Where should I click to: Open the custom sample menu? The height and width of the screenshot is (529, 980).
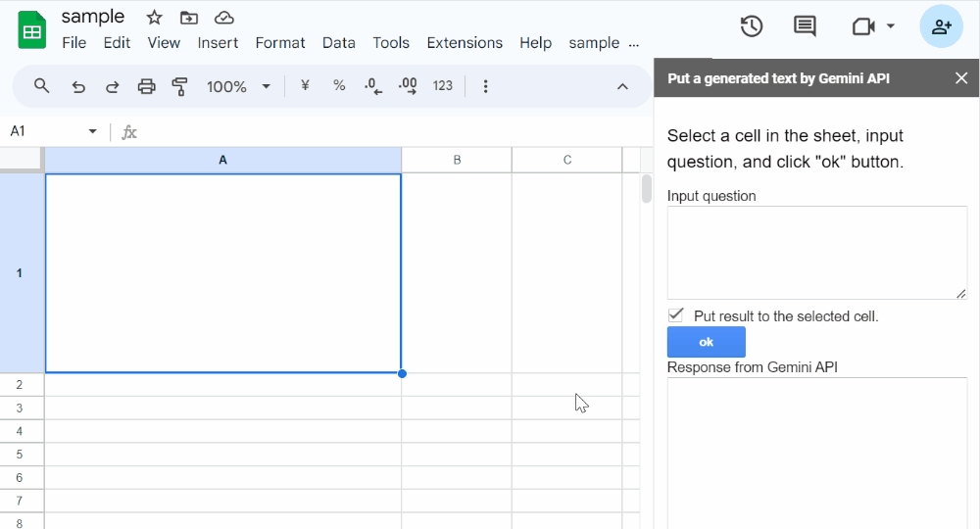coord(594,42)
